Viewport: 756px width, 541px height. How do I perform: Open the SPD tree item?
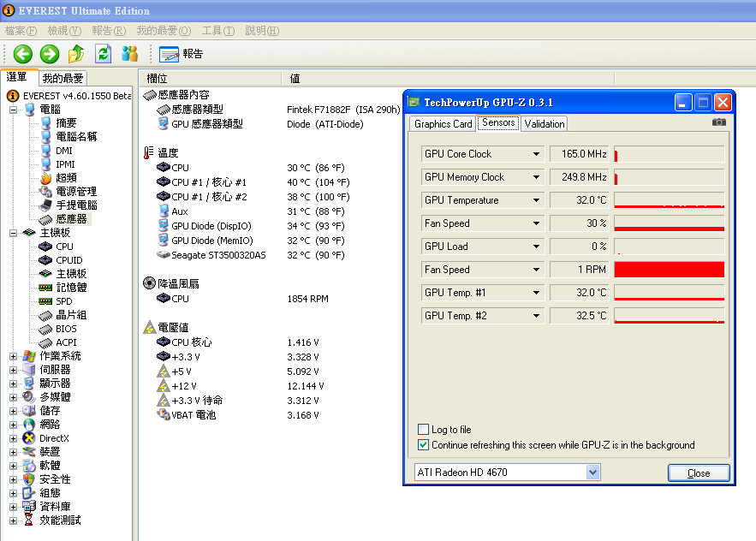coord(63,301)
